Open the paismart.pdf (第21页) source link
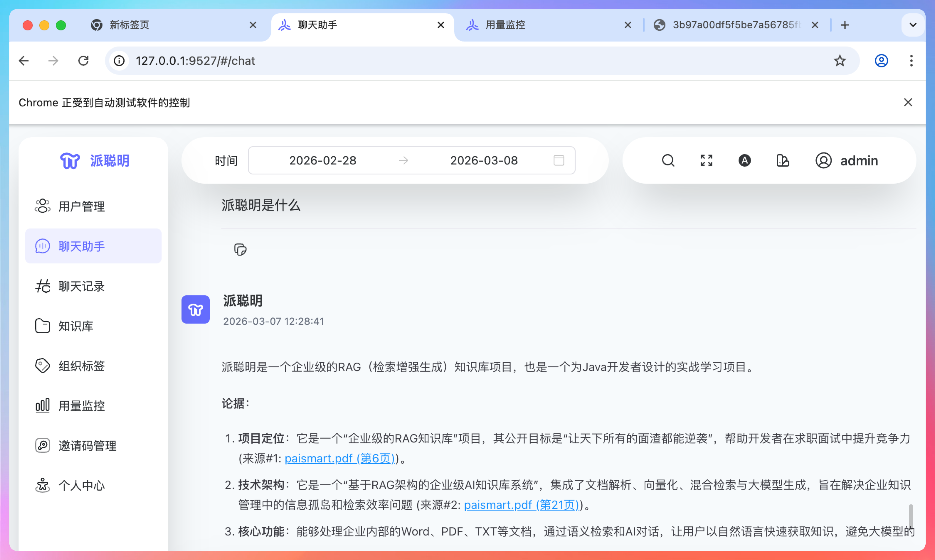This screenshot has width=935, height=560. [x=521, y=505]
